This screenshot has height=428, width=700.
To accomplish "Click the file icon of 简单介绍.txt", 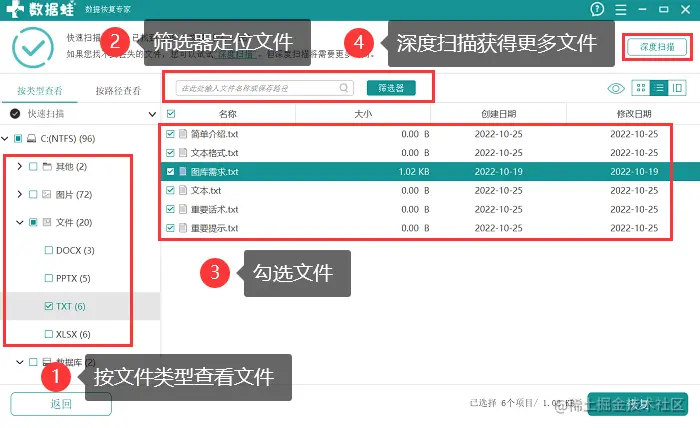I will click(x=183, y=134).
